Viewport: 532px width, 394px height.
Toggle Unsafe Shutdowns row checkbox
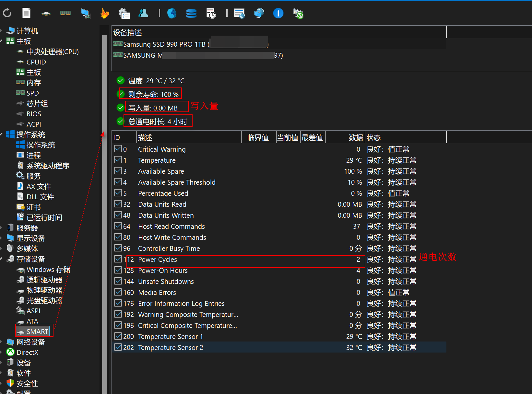point(118,281)
